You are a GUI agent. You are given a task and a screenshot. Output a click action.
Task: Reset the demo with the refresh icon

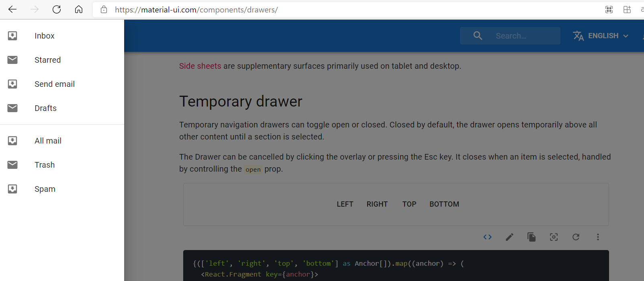[576, 237]
